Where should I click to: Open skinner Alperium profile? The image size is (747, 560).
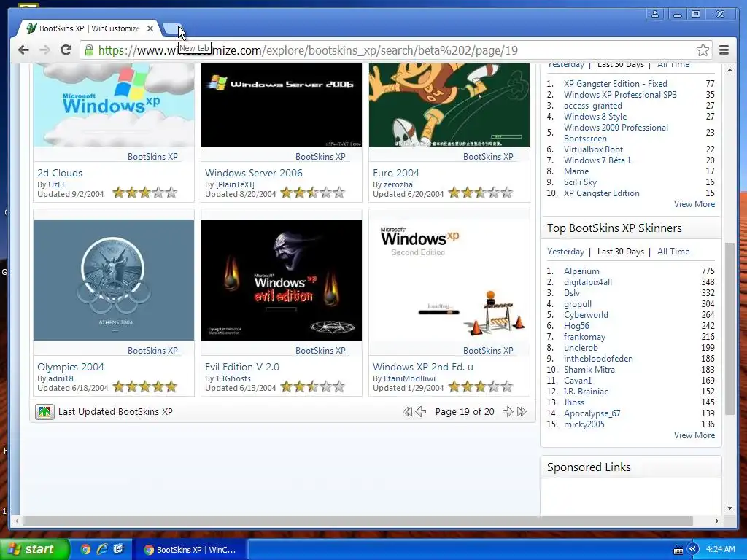pyautogui.click(x=581, y=271)
